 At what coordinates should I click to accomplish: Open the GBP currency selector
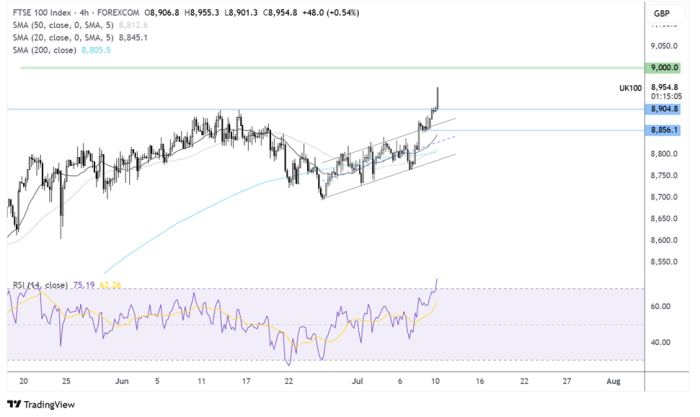[x=661, y=13]
